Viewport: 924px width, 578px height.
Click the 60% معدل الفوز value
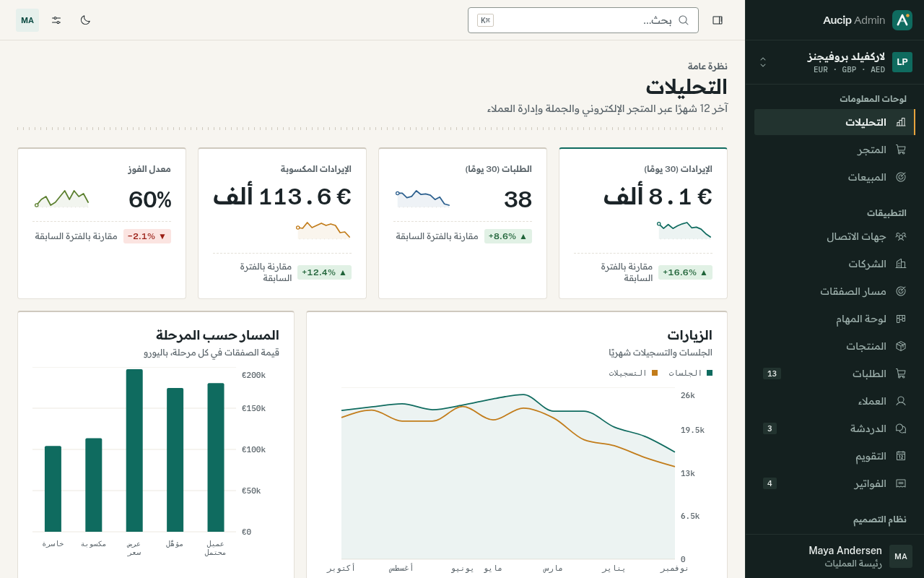[150, 199]
